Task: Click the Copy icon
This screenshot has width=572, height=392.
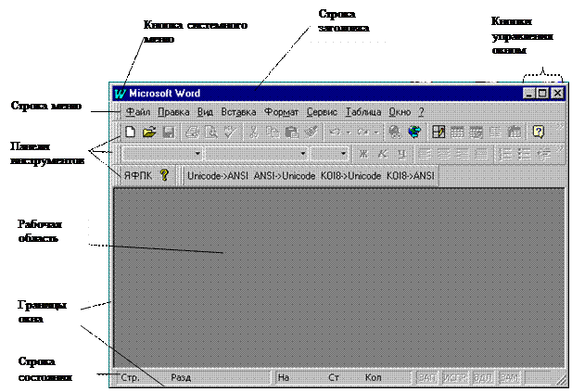Action: (x=273, y=132)
